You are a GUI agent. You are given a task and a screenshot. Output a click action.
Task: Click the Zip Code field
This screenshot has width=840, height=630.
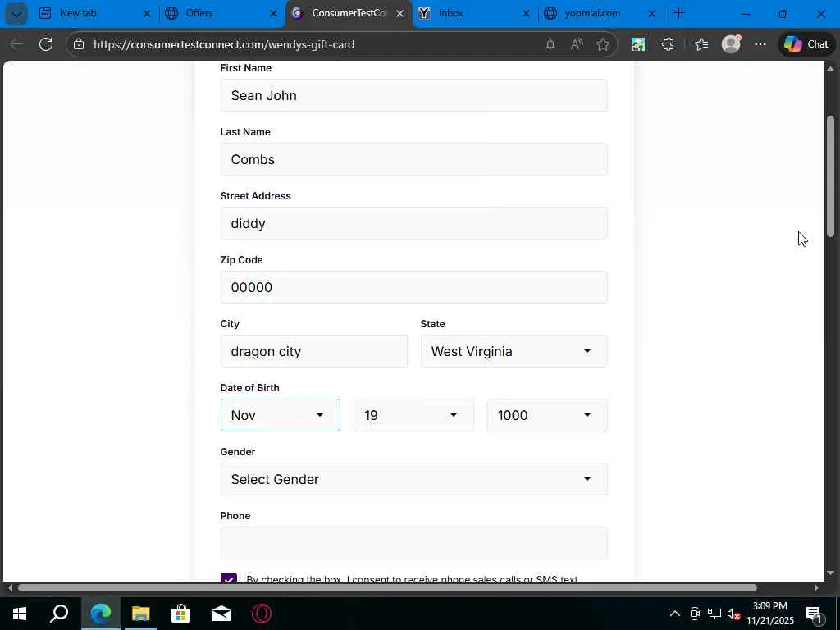click(x=413, y=287)
